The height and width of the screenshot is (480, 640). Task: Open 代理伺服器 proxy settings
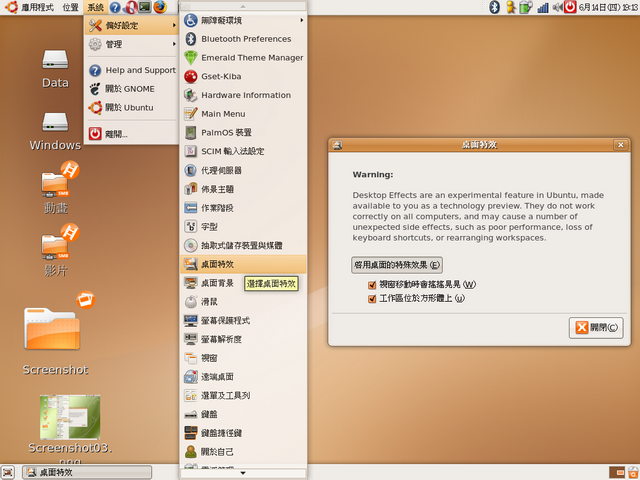coord(243,170)
